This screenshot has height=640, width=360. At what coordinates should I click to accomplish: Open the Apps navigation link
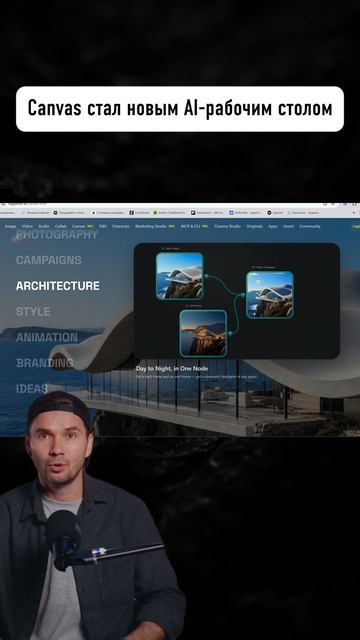click(273, 226)
